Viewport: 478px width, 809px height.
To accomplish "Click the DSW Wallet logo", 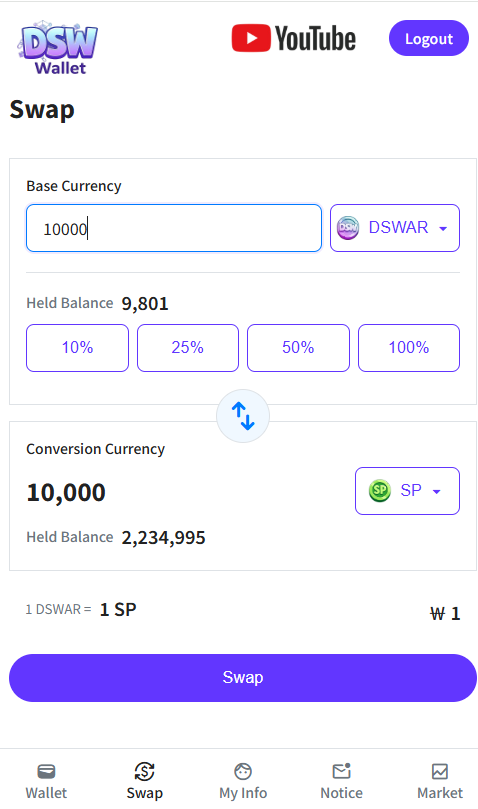I will (x=58, y=48).
